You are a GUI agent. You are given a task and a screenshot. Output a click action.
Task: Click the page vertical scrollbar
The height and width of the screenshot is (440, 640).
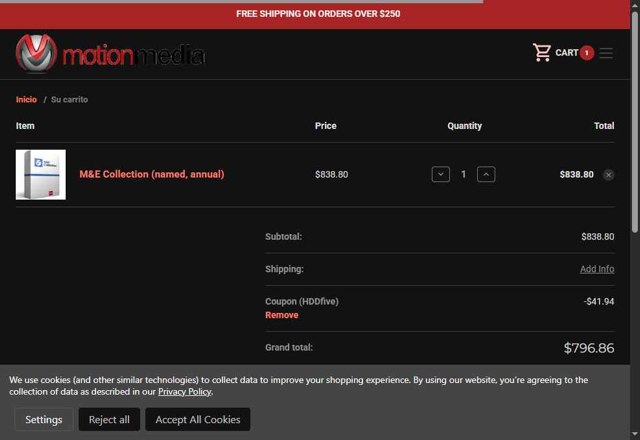coord(635,122)
